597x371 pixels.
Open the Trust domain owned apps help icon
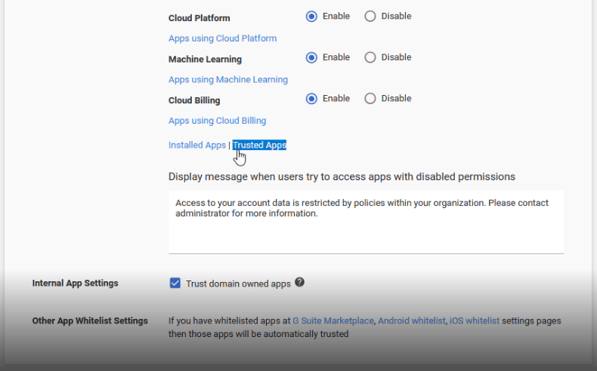(x=300, y=282)
